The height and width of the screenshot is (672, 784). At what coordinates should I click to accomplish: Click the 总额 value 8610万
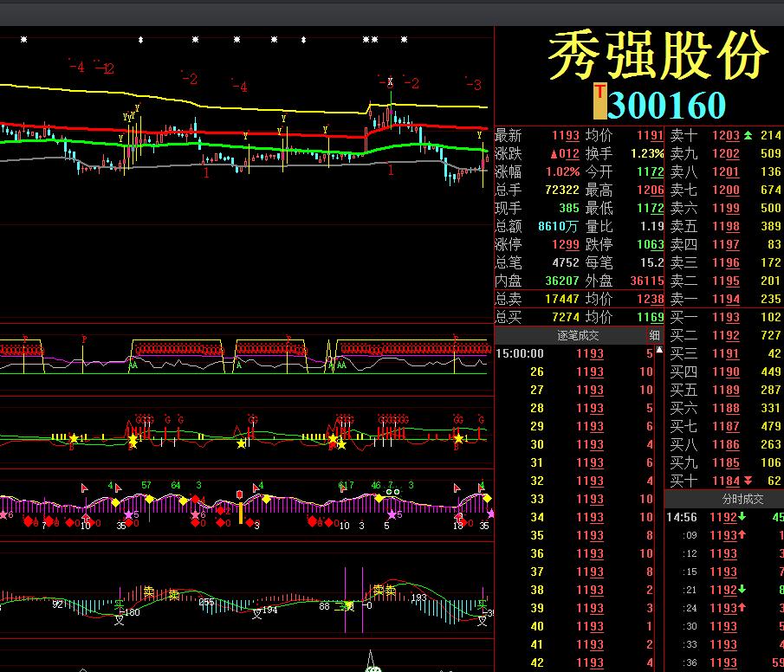[558, 227]
